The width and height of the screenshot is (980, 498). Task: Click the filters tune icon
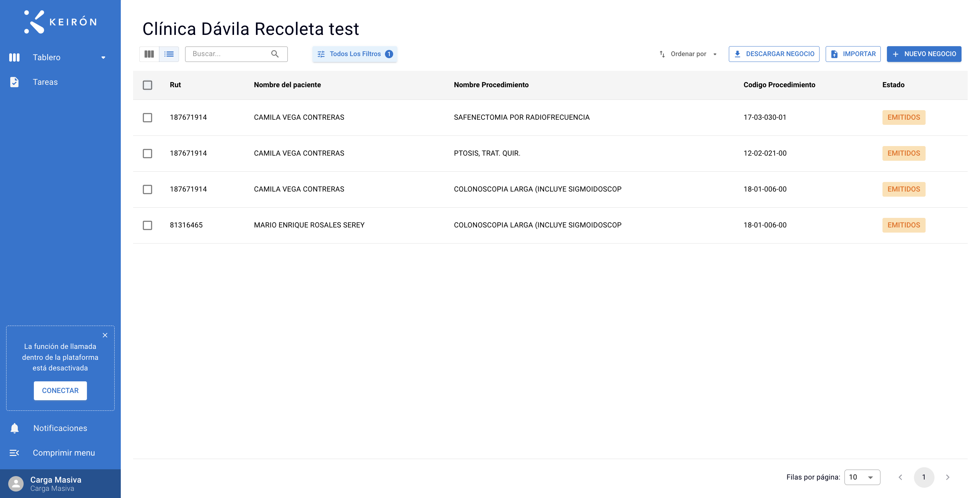click(x=321, y=54)
